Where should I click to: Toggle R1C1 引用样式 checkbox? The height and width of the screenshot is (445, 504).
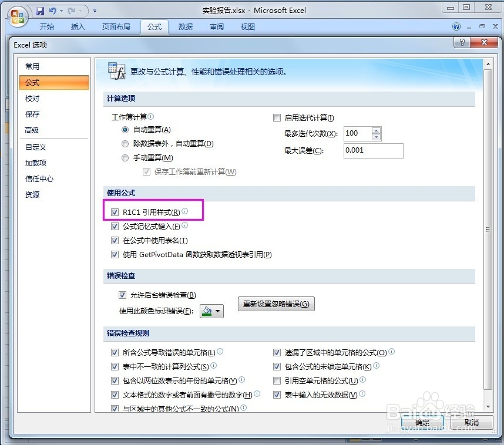click(x=115, y=213)
